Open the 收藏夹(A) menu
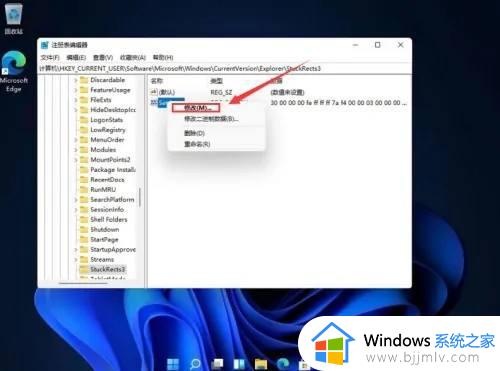Screen dimensions: 500x371 133,57
